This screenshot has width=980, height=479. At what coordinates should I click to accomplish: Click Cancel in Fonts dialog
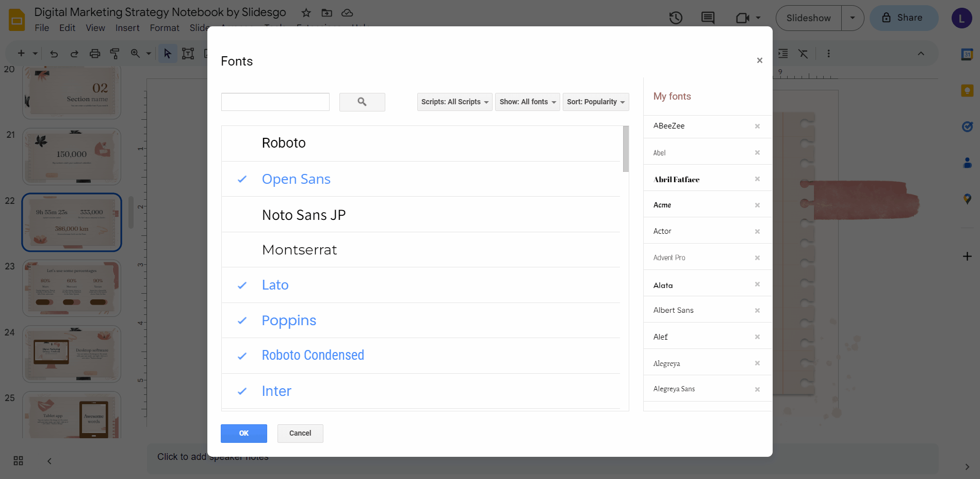point(300,434)
